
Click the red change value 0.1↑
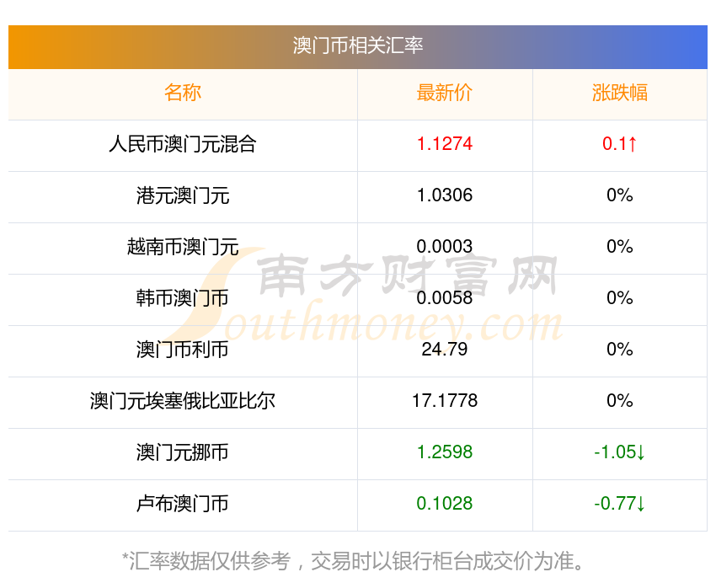[x=620, y=144]
